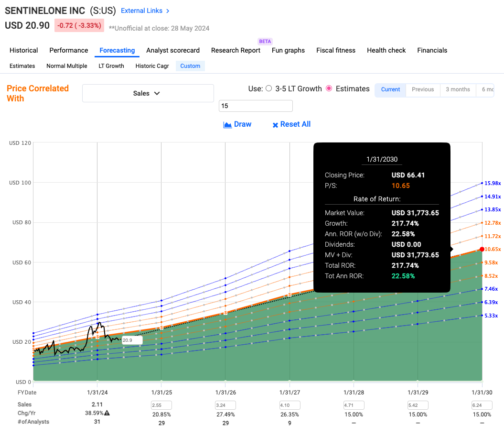Choose the Current estimates period

click(x=390, y=89)
